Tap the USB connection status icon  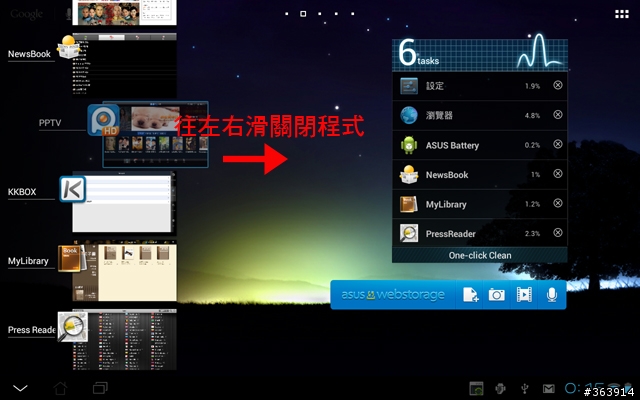(x=525, y=389)
